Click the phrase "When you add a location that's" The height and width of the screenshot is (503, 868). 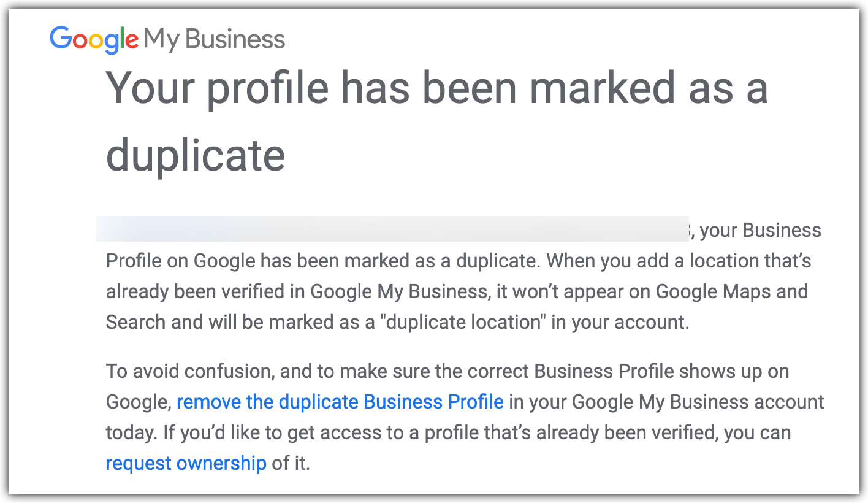pyautogui.click(x=679, y=261)
